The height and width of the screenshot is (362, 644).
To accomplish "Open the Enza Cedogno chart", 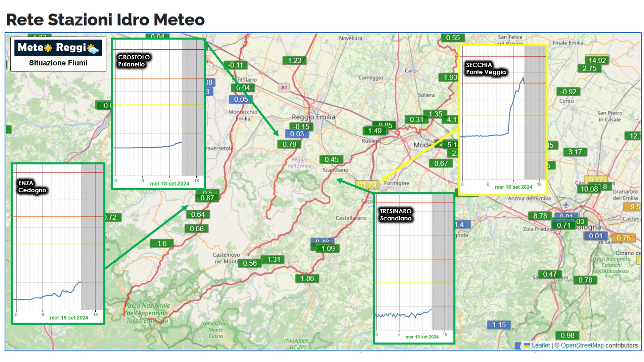I will [x=58, y=244].
